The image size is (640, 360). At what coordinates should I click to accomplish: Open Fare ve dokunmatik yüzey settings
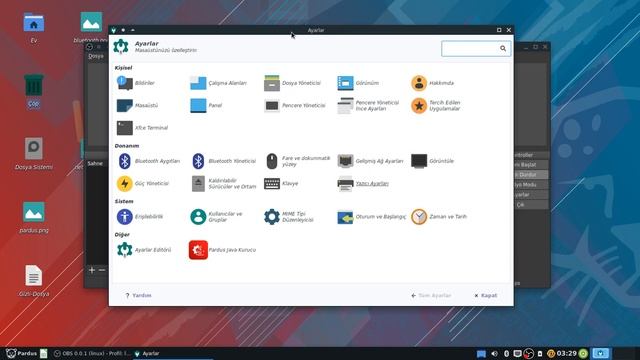tap(297, 161)
